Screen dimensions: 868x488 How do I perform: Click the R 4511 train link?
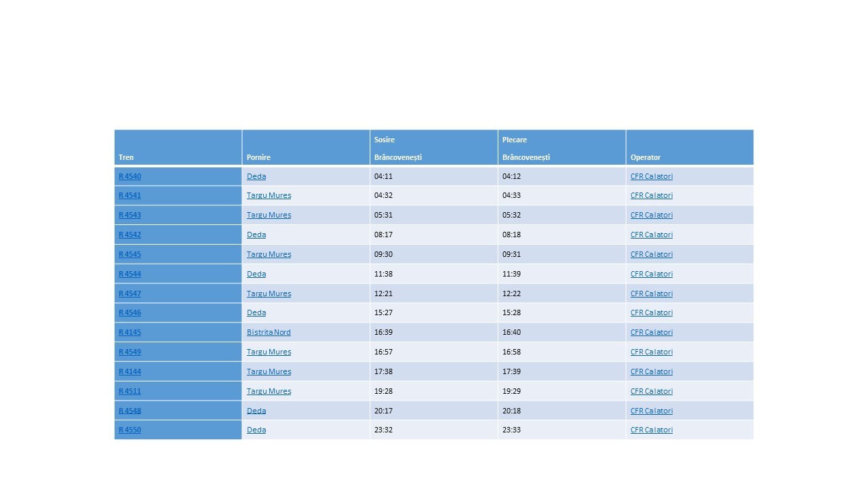pyautogui.click(x=130, y=391)
